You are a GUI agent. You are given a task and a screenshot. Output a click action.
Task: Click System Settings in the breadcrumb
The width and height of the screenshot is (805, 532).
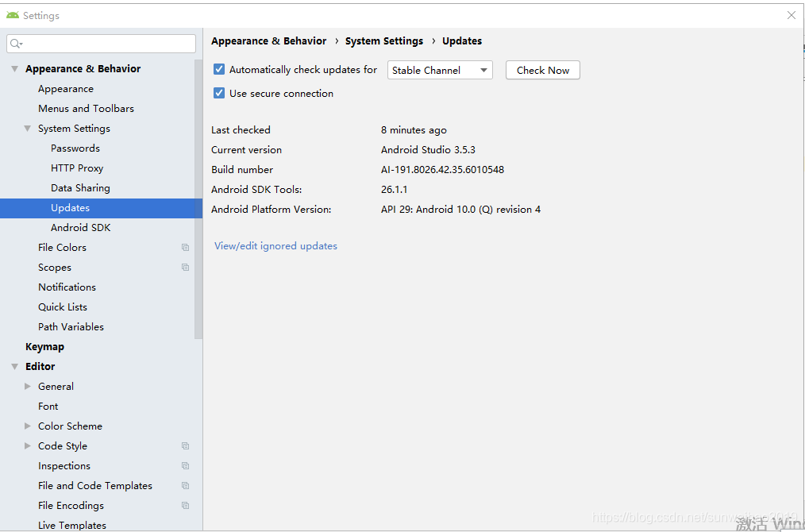click(384, 41)
